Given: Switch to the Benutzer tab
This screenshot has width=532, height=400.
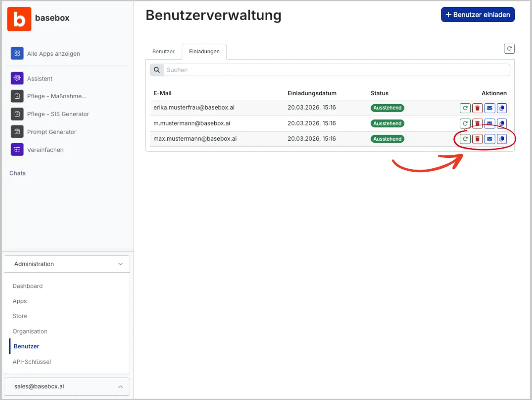Looking at the screenshot, I should 163,51.
